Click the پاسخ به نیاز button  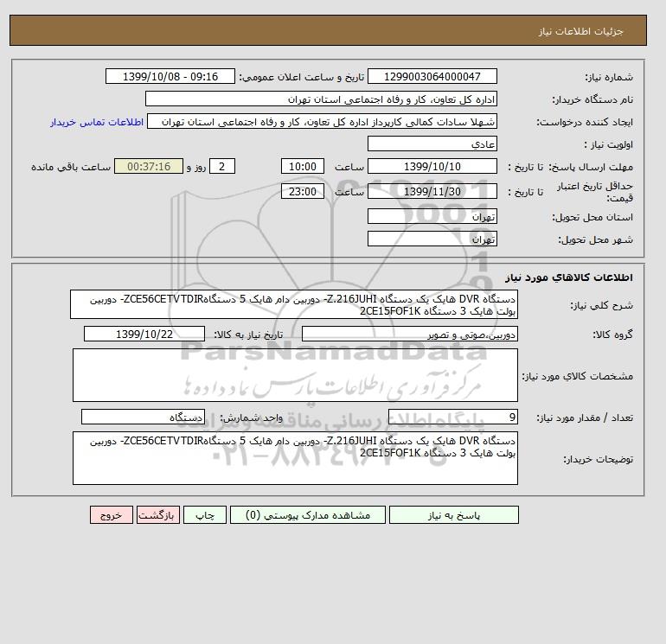pyautogui.click(x=453, y=515)
